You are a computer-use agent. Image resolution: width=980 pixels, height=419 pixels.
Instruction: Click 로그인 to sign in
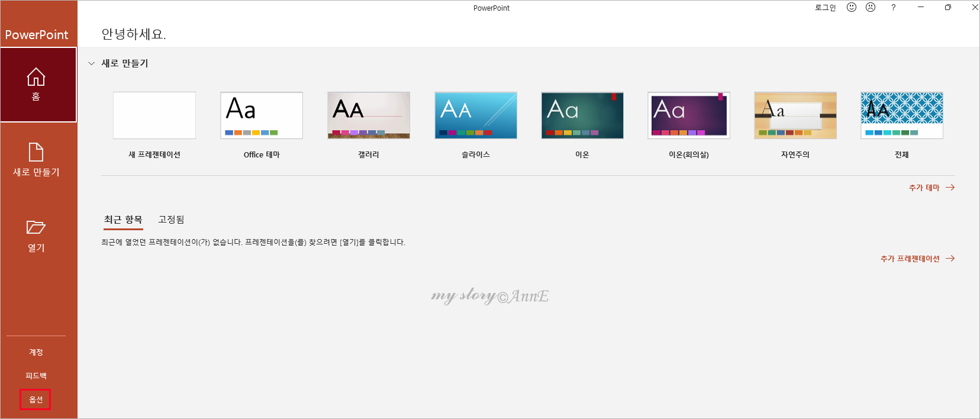[x=825, y=8]
